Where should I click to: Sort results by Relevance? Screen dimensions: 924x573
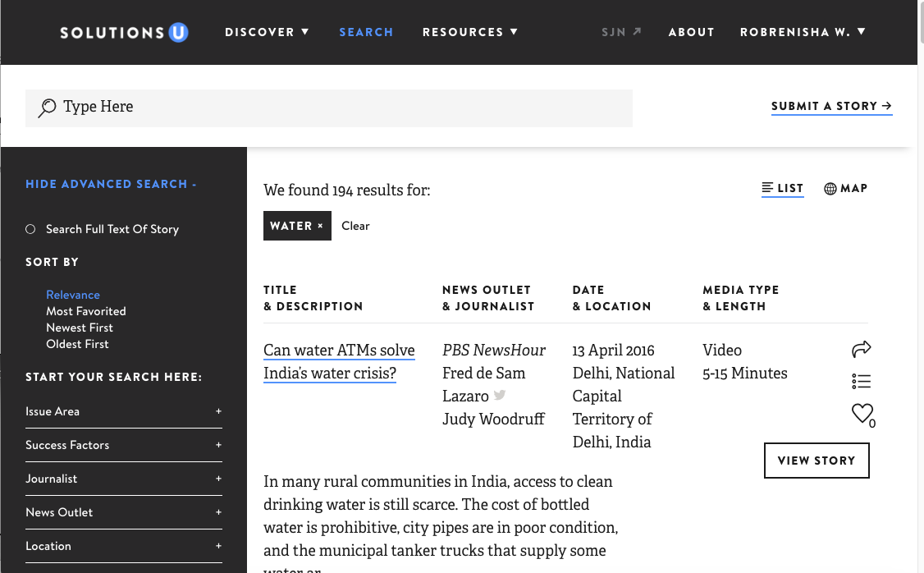(73, 295)
